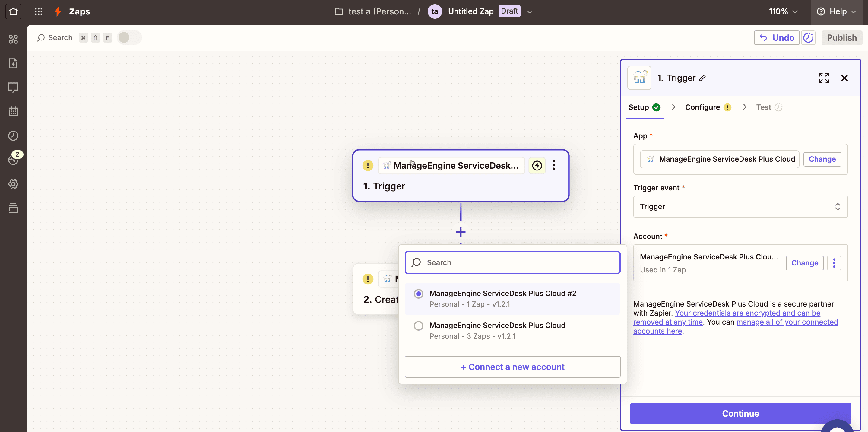Open the Help dropdown menu
This screenshot has width=868, height=432.
pos(837,11)
